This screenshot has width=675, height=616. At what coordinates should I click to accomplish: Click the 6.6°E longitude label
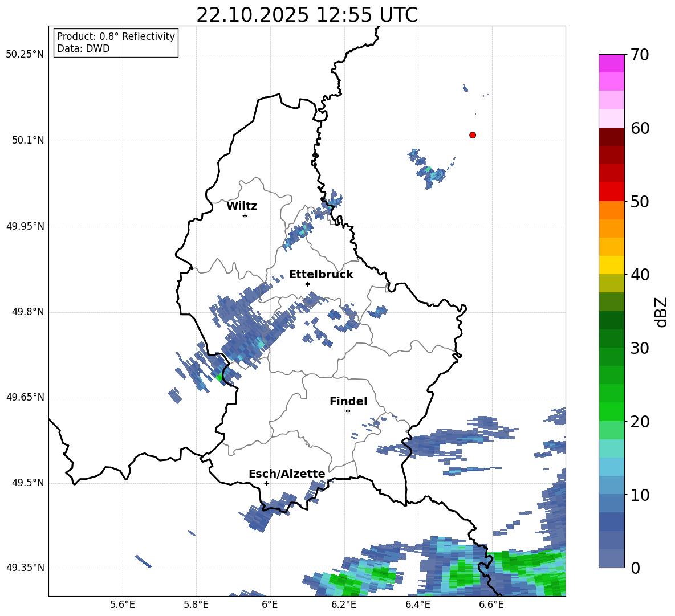pyautogui.click(x=491, y=605)
